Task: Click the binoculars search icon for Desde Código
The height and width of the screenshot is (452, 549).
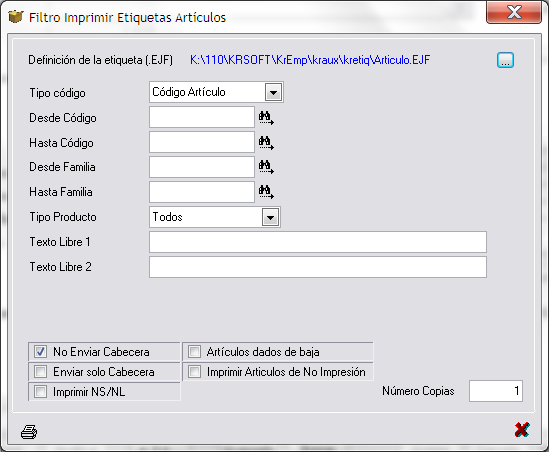Action: pyautogui.click(x=266, y=118)
